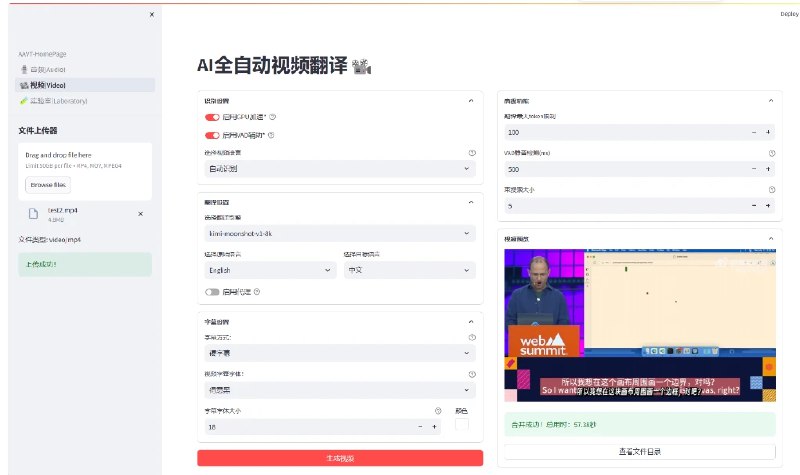Open the Laboratory page in sidebar
The width and height of the screenshot is (800, 475).
pos(85,101)
